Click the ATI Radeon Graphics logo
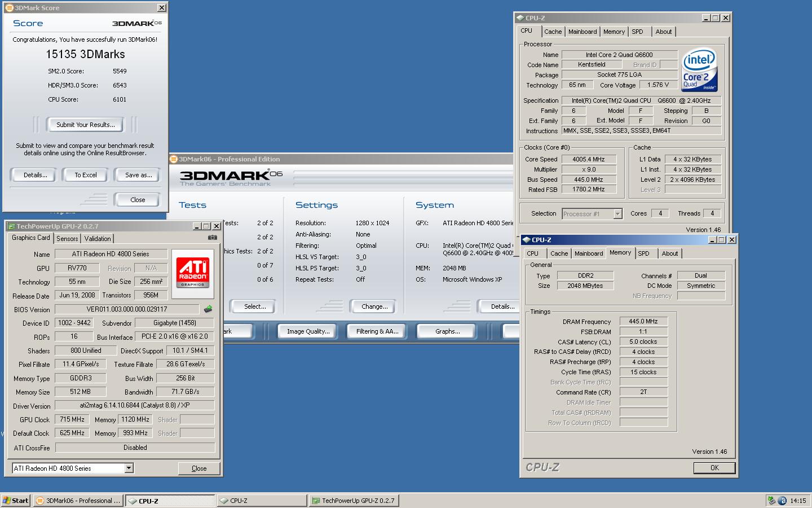Viewport: 812px width, 508px height. coord(193,273)
